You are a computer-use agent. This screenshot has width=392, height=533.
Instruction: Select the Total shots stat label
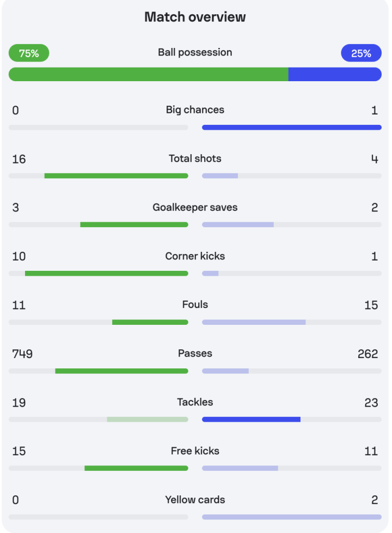pos(195,159)
